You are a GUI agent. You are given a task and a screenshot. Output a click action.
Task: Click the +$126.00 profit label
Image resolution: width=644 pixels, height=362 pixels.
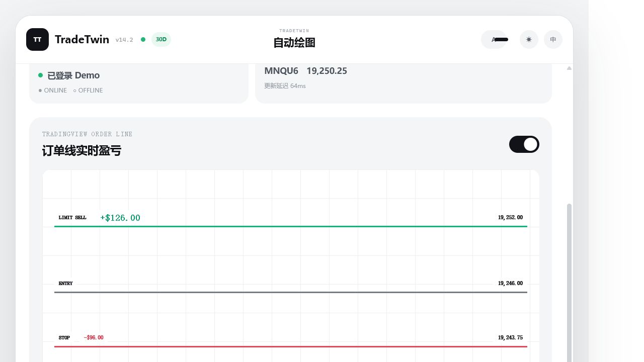tap(120, 218)
